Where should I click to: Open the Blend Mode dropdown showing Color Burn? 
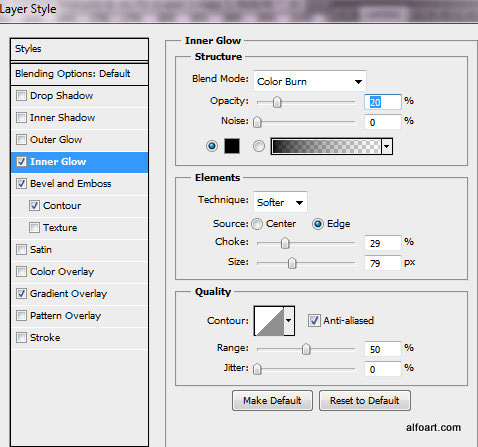[310, 81]
